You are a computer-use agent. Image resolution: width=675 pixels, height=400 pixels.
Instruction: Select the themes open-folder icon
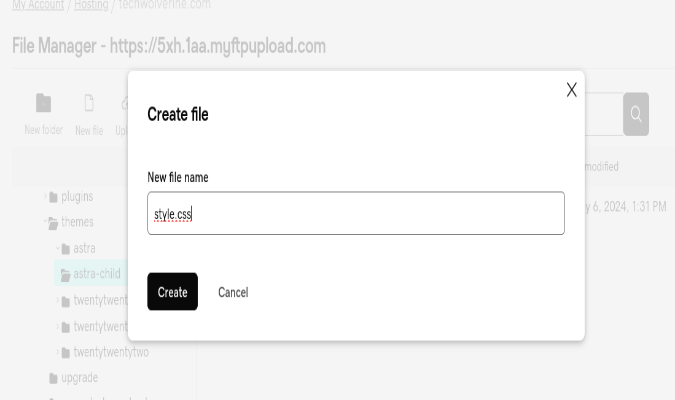click(x=53, y=223)
